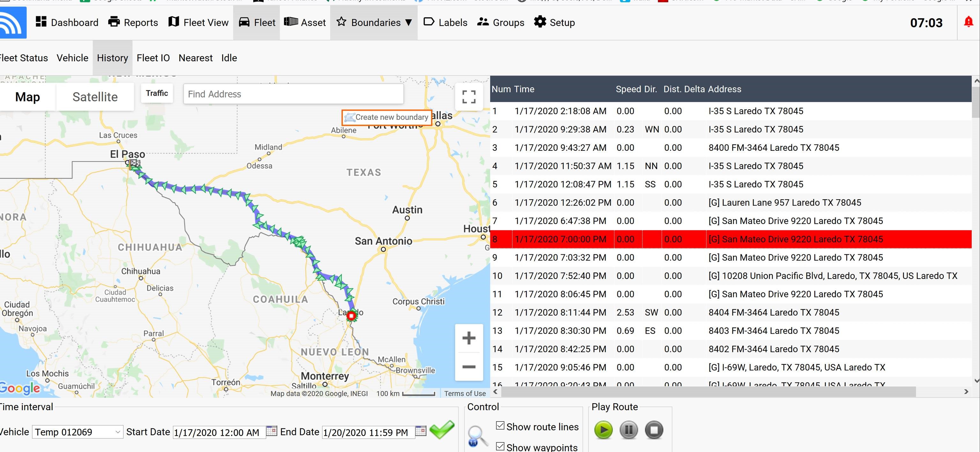Screen dimensions: 980x452
Task: Open the Vehicle dropdown Temp 012069
Action: coord(77,432)
